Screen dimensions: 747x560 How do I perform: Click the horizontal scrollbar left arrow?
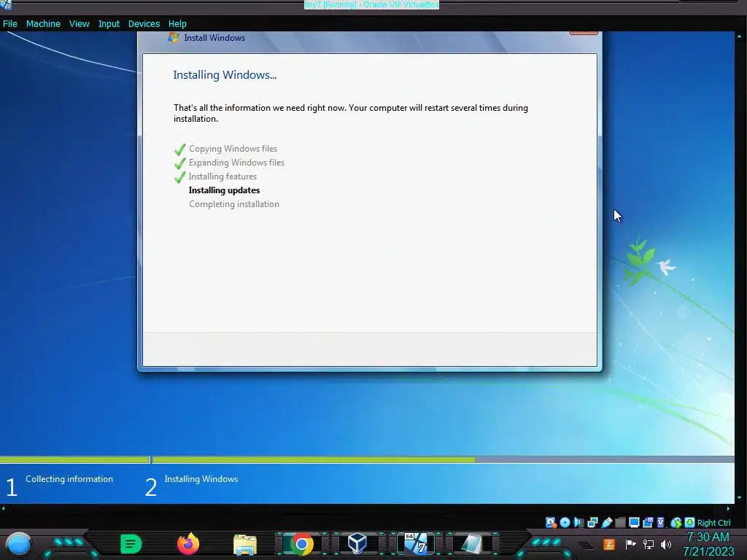[x=4, y=508]
